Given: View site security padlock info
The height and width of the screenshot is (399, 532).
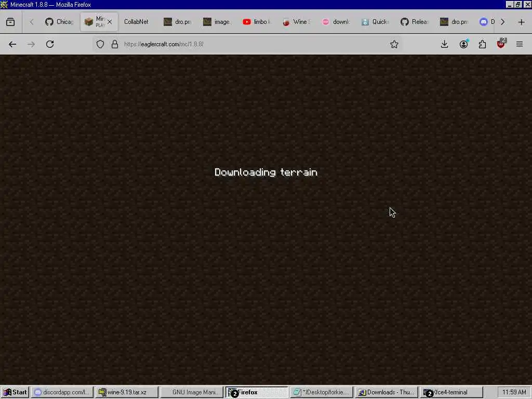Looking at the screenshot, I should pos(115,44).
